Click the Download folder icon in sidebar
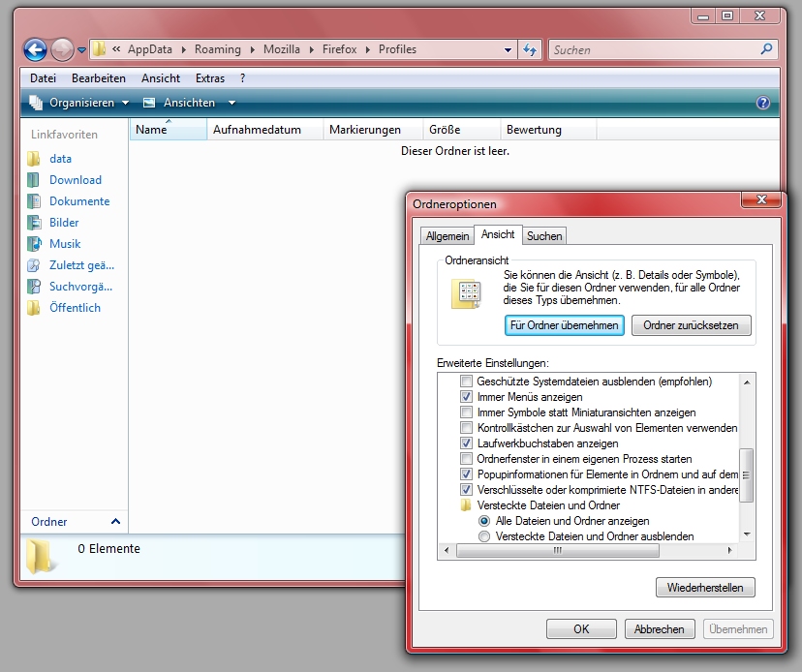Screen dimensions: 802x672 click(34, 180)
